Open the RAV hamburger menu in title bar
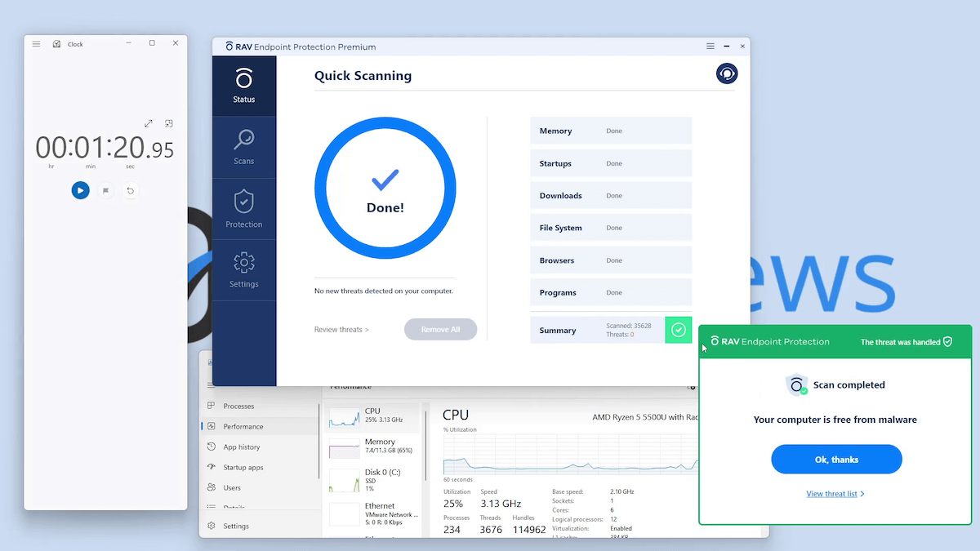This screenshot has width=980, height=551. pyautogui.click(x=710, y=47)
